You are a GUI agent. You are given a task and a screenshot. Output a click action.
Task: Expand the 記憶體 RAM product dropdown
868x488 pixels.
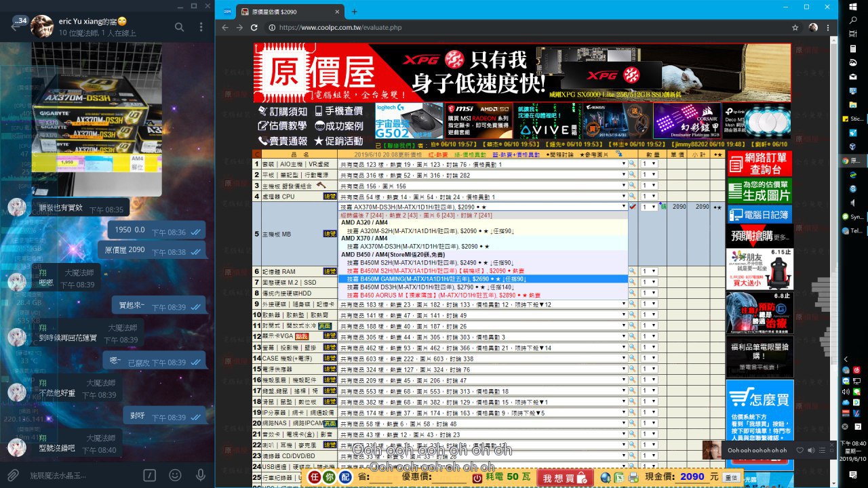(482, 271)
